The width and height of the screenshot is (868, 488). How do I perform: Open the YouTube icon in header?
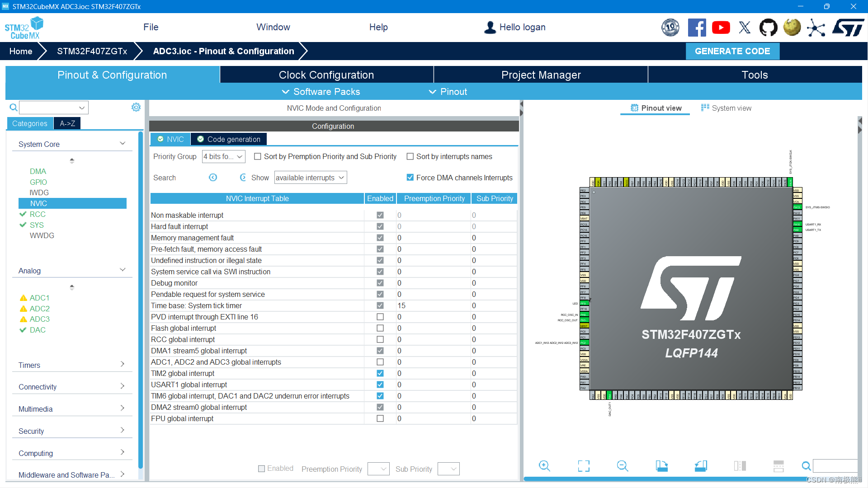(721, 28)
